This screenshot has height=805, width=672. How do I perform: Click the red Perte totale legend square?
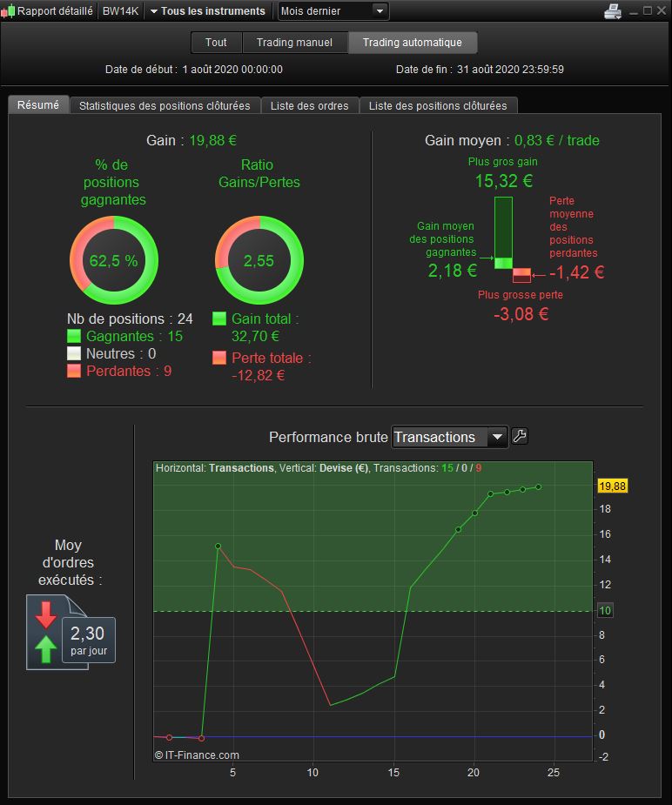click(x=219, y=358)
